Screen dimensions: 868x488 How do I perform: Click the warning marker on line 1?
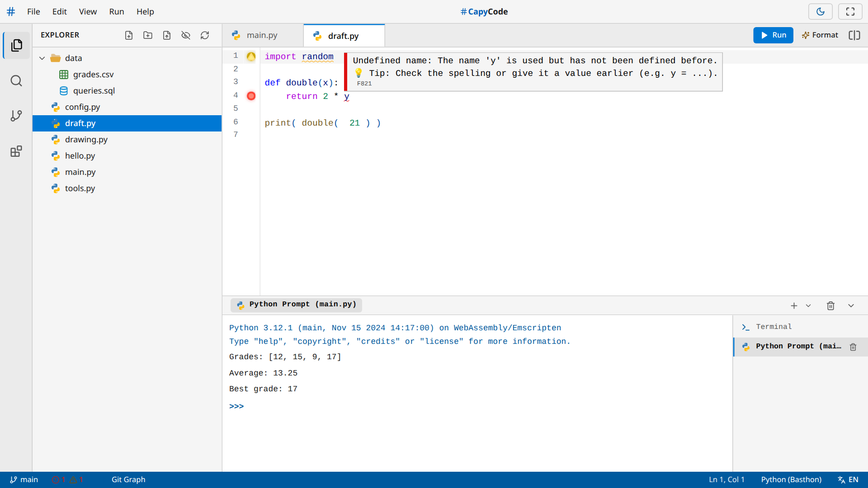click(251, 56)
